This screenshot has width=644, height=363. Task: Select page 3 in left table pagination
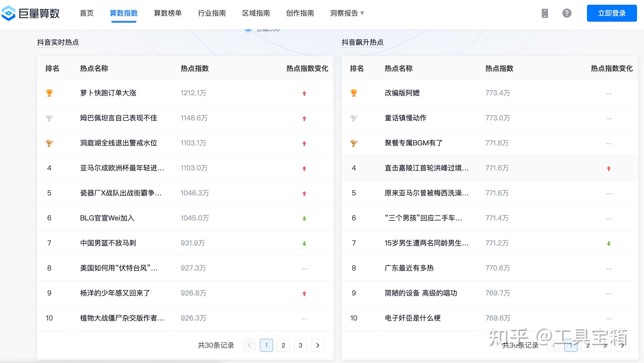tap(300, 345)
